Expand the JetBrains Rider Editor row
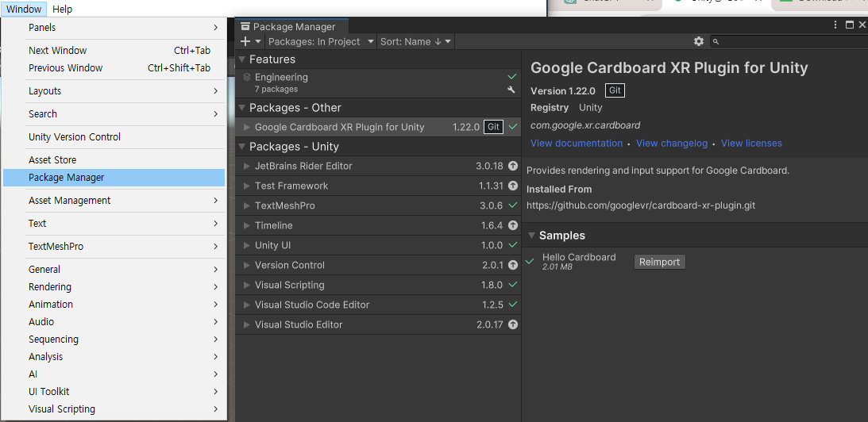868x422 pixels. click(247, 166)
